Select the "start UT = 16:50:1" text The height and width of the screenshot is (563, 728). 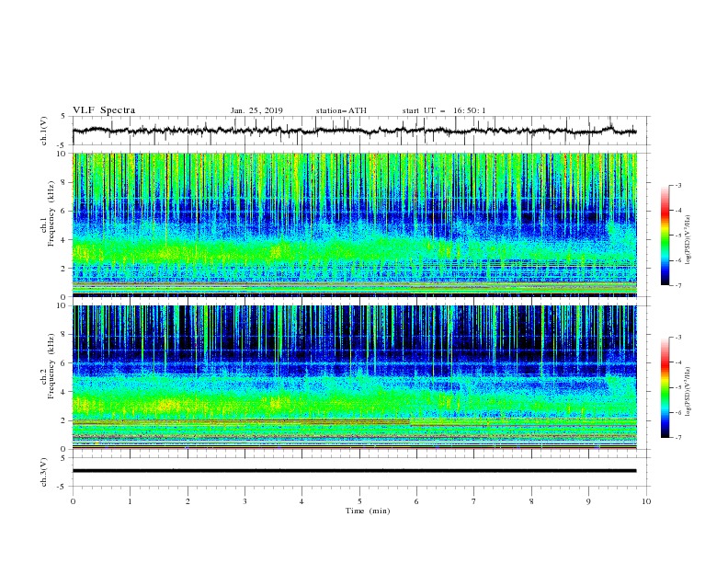(444, 110)
